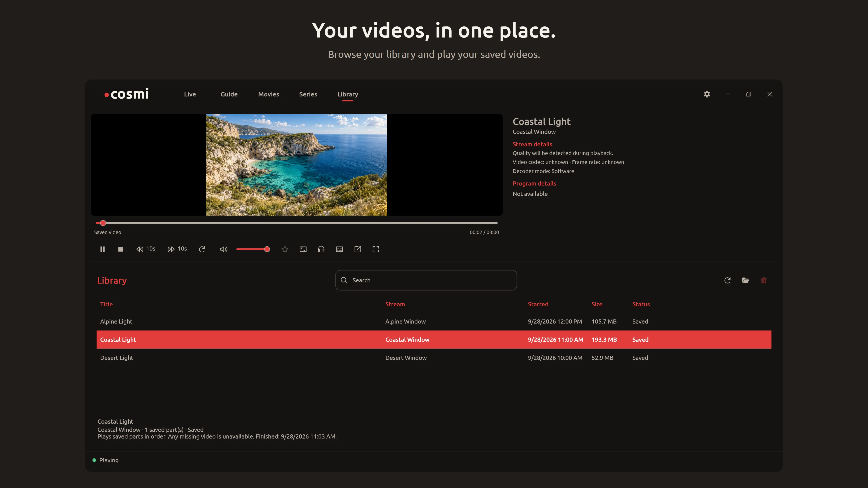868x488 pixels.
Task: Sort by the Started column header
Action: (538, 304)
